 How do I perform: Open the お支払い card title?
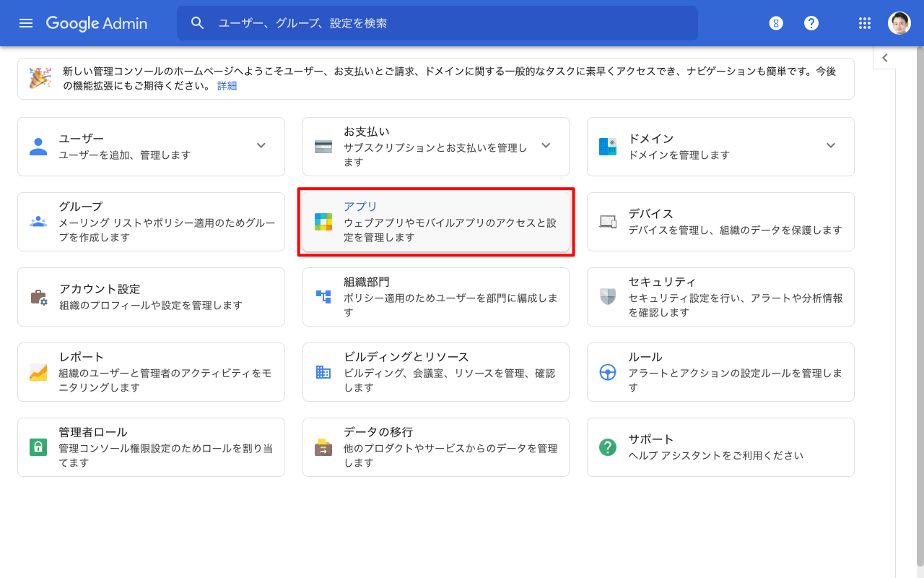[367, 131]
